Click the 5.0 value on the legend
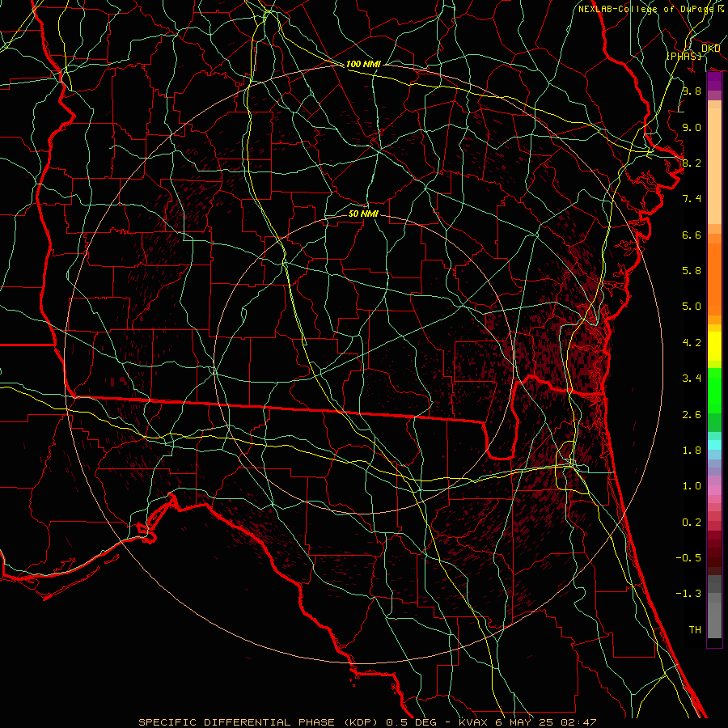This screenshot has width=728, height=728. (692, 307)
